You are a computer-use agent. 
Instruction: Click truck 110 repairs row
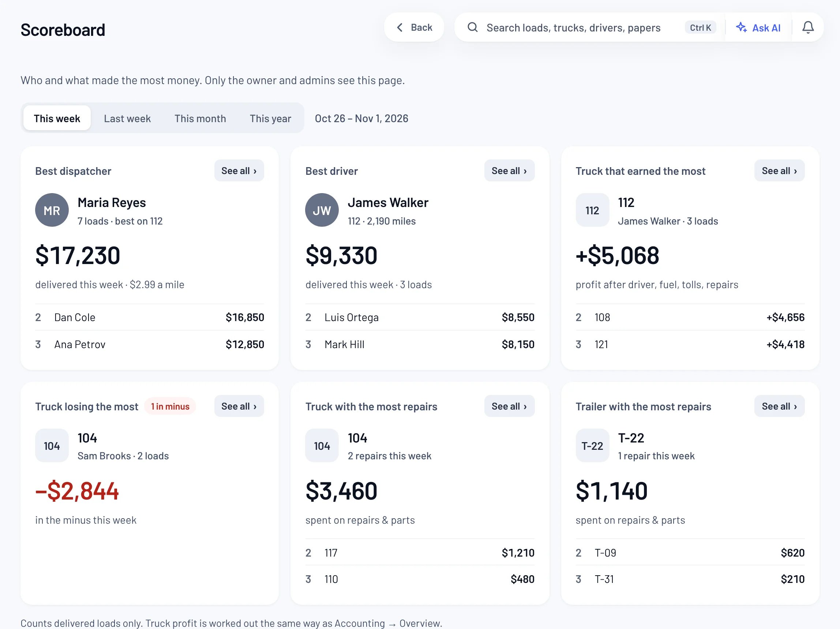click(x=420, y=579)
